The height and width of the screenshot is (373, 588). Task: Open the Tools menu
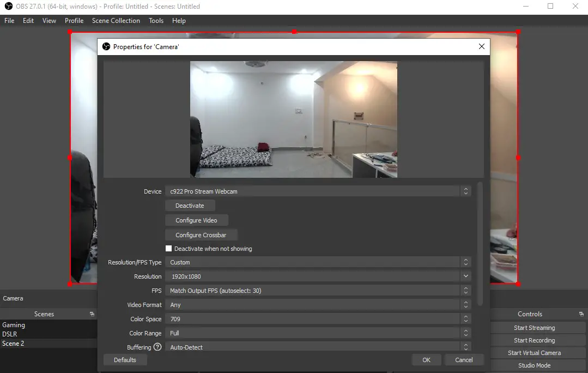[x=156, y=21]
